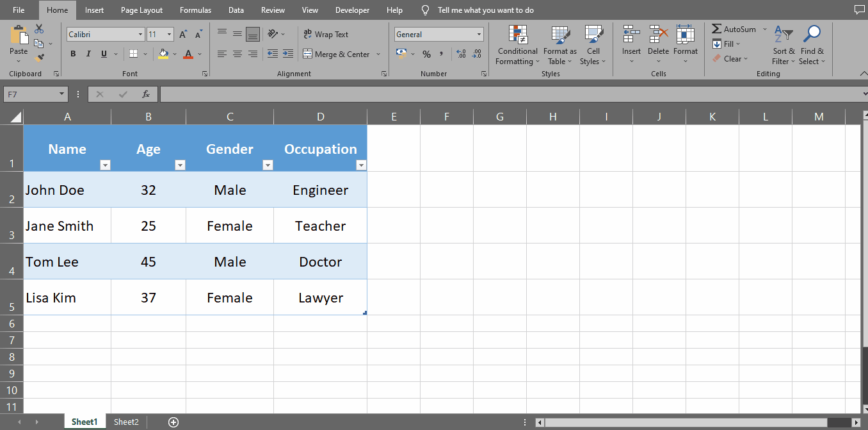Switch to Sheet2
Screen dimensions: 868x430
pyautogui.click(x=125, y=422)
